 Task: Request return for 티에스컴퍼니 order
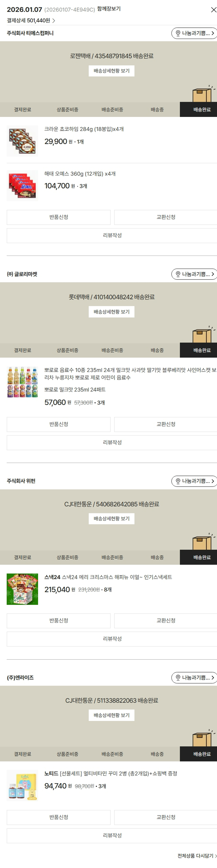(x=58, y=217)
